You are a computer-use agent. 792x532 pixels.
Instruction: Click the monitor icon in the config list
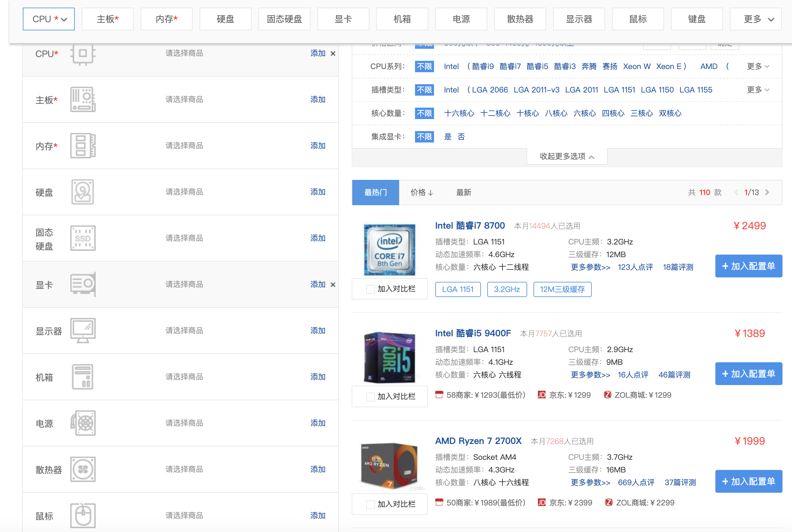click(83, 331)
